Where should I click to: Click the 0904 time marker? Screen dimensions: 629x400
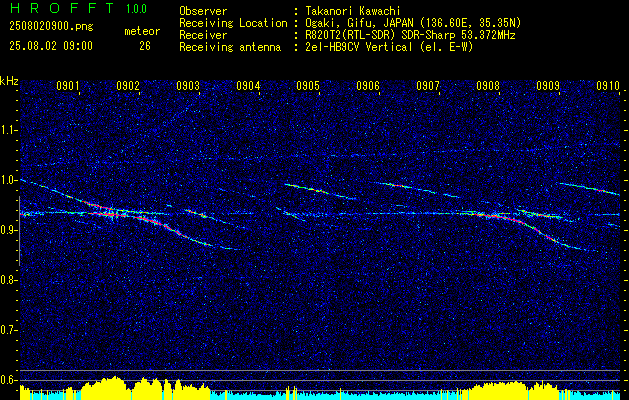coord(248,85)
